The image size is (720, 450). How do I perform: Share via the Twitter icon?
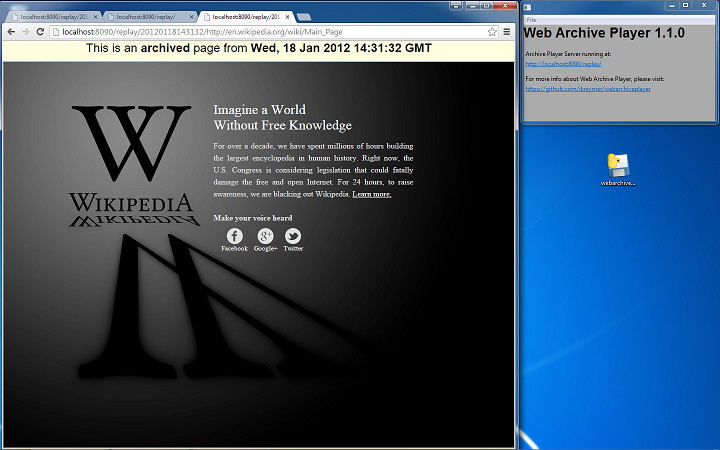click(x=293, y=236)
